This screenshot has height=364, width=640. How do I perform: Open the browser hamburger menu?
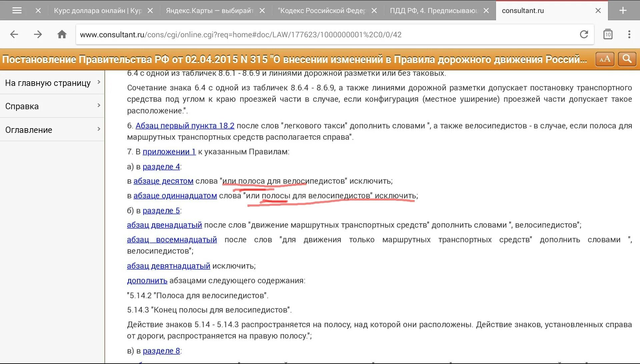17,10
